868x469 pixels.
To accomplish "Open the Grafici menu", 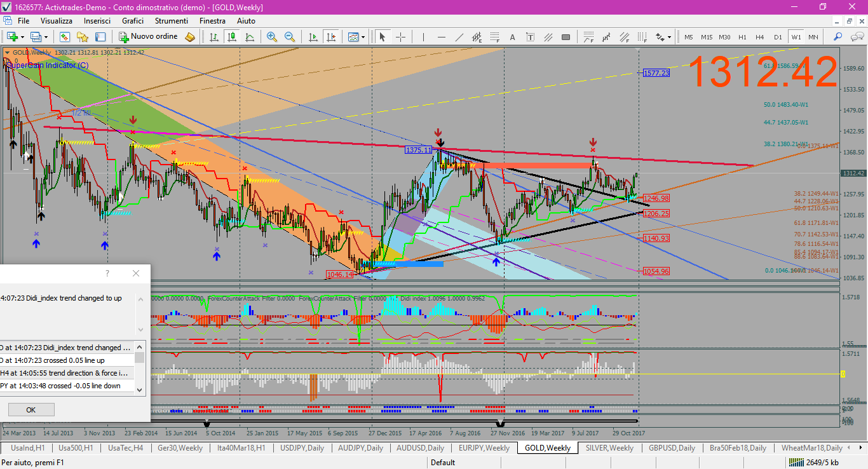I will point(133,21).
